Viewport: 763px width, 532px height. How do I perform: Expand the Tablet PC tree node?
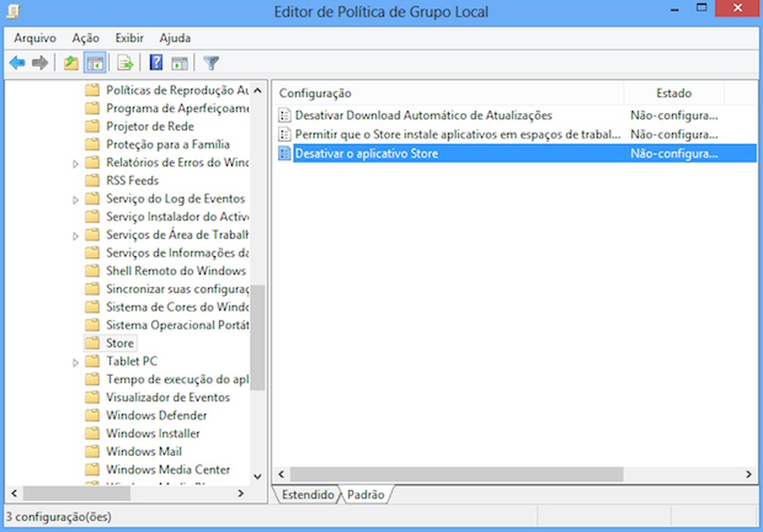pos(74,361)
